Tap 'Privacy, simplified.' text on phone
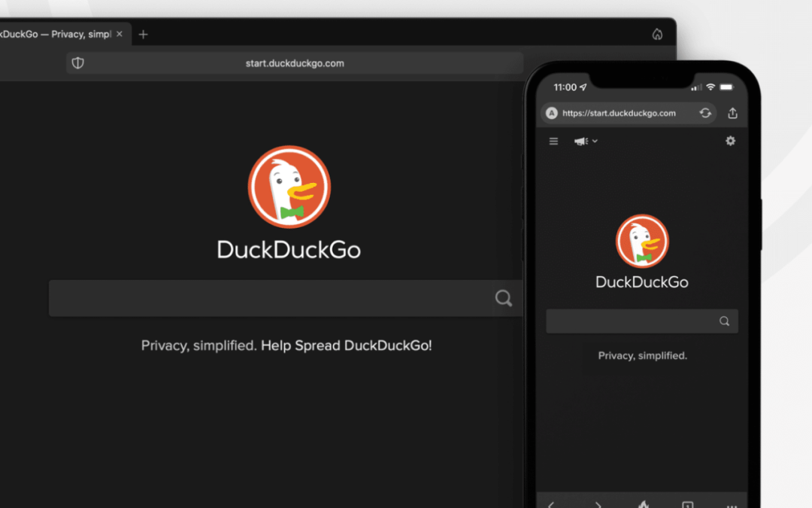This screenshot has width=812, height=508. tap(643, 355)
